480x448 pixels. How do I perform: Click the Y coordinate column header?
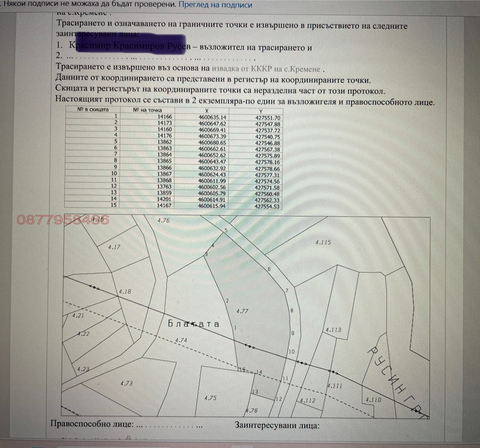(x=261, y=110)
